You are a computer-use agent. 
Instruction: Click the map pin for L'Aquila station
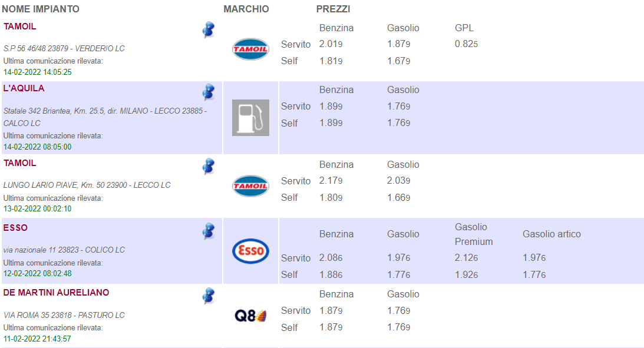click(x=209, y=92)
